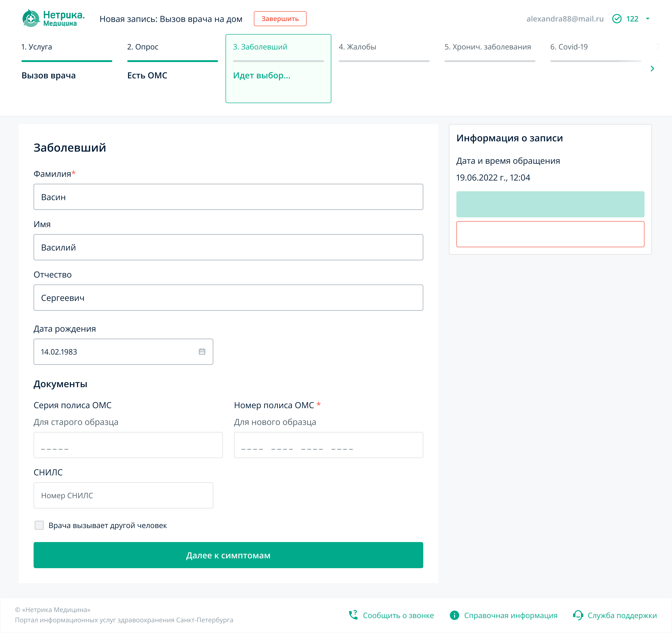Switch to the '1. Услуга' step
This screenshot has width=672, height=633.
[x=36, y=47]
